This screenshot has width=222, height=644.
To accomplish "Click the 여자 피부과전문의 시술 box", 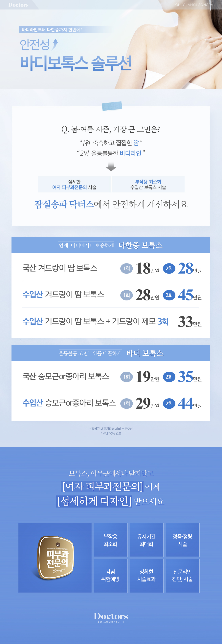I will (74, 184).
